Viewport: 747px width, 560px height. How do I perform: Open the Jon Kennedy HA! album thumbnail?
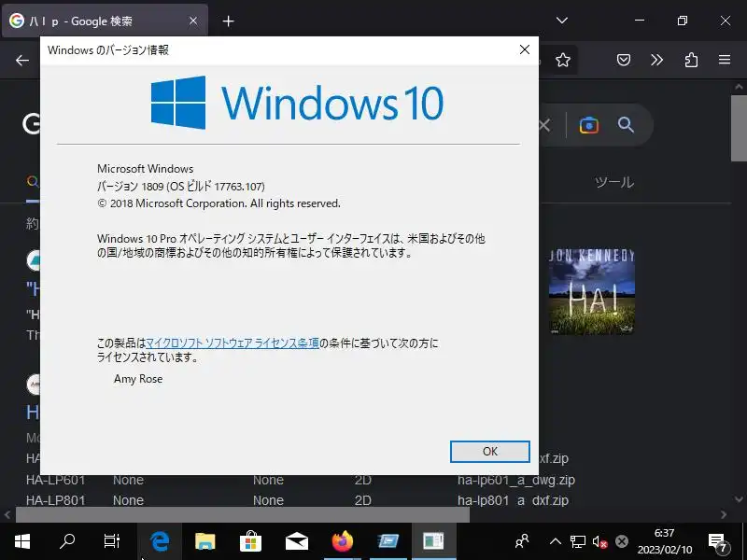(592, 290)
